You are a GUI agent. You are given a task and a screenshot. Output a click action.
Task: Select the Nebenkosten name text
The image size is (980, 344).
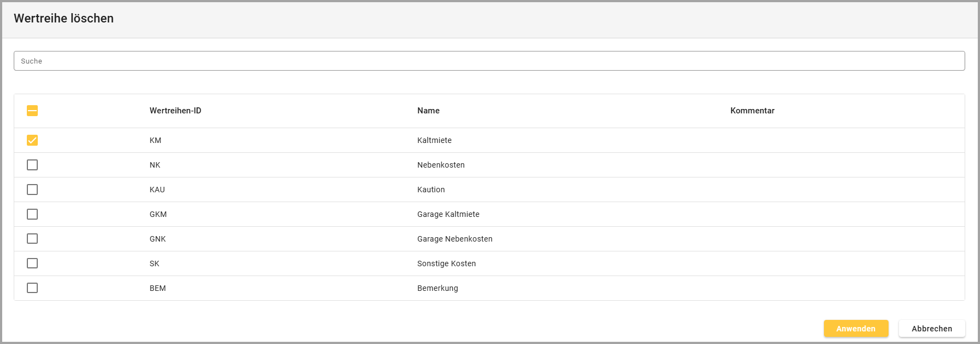coord(441,165)
